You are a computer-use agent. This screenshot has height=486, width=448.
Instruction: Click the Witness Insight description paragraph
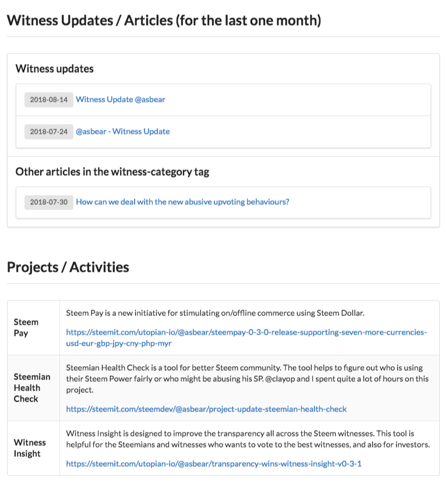(x=248, y=439)
